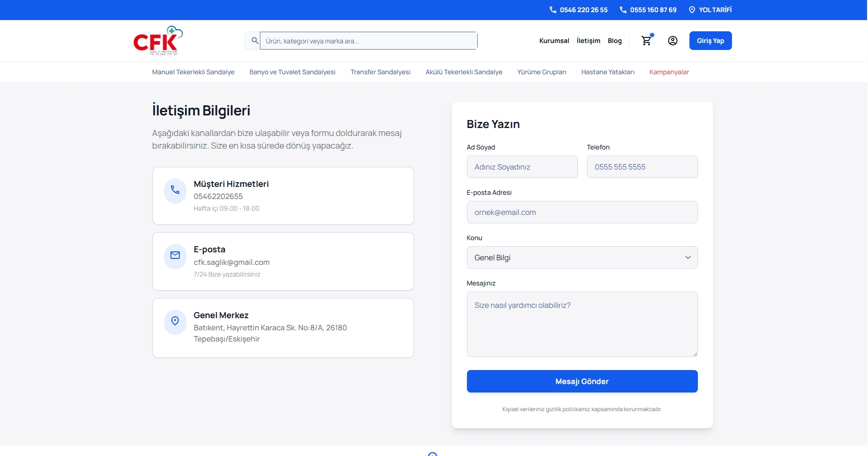
Task: Submit with Mesajı Gönder button
Action: tap(581, 381)
